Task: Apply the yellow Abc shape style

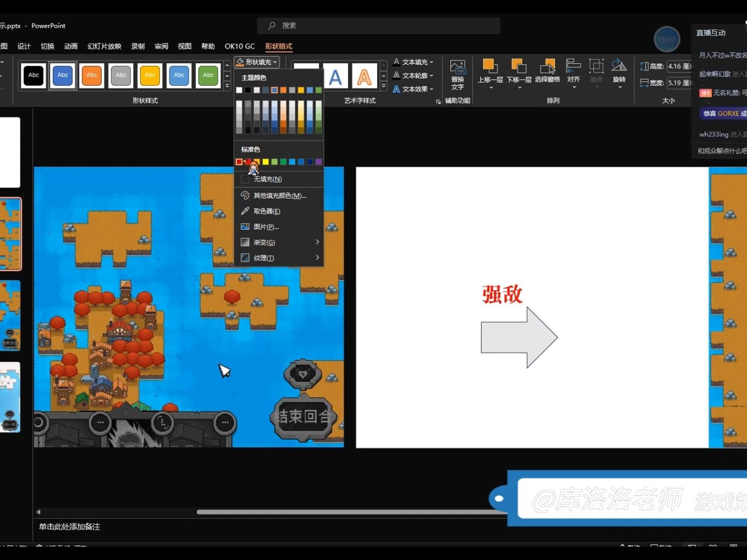Action: tap(150, 75)
